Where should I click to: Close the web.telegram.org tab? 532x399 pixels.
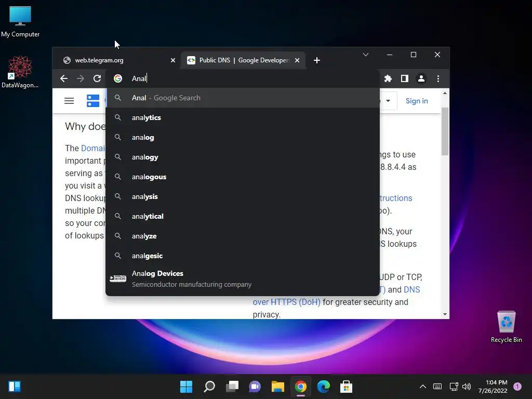point(172,60)
